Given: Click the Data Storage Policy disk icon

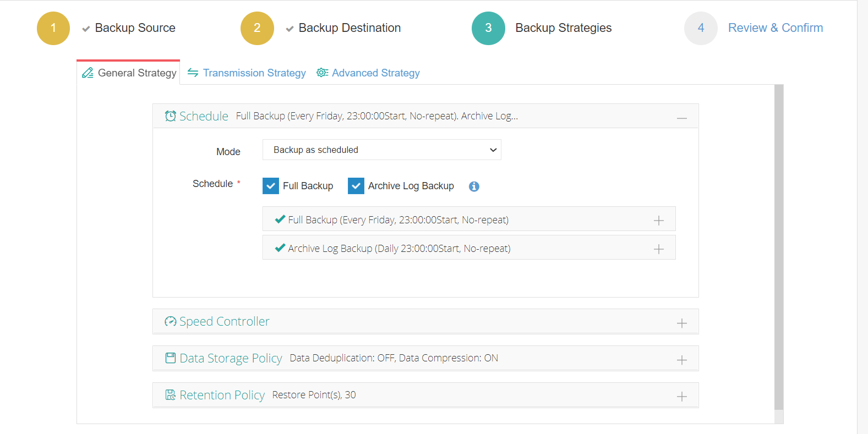Looking at the screenshot, I should pos(171,358).
